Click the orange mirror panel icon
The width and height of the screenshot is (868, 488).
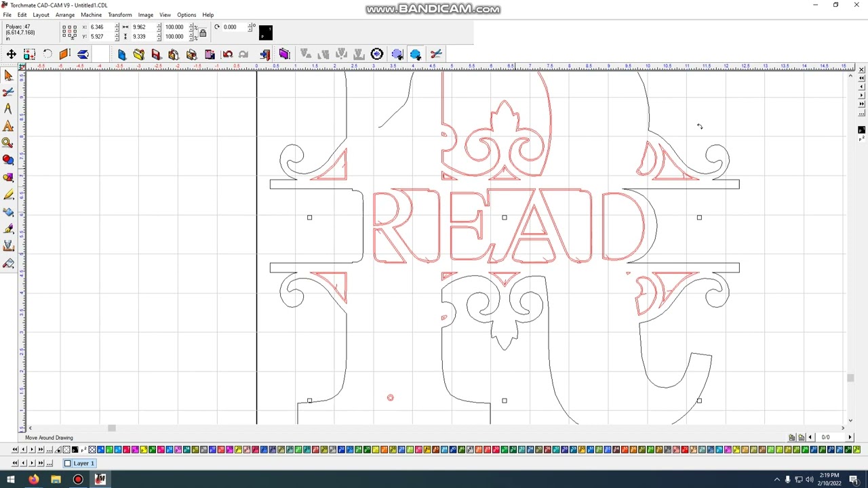click(64, 54)
